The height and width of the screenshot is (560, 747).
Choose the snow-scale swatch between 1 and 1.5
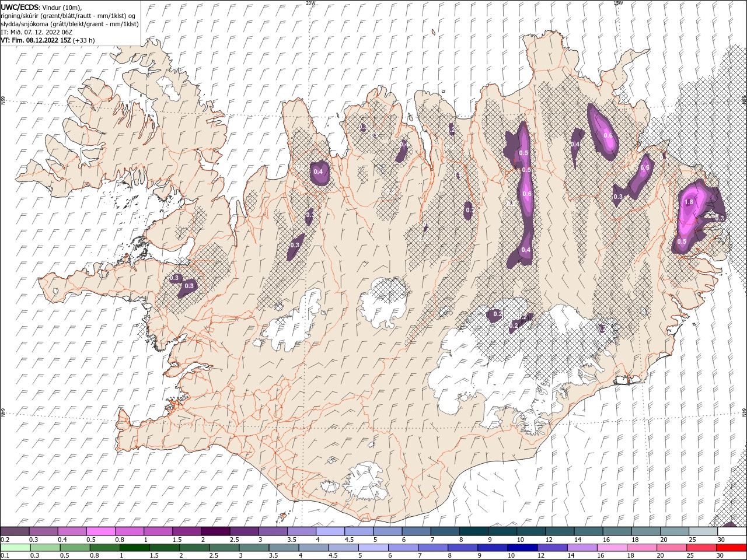pyautogui.click(x=158, y=531)
